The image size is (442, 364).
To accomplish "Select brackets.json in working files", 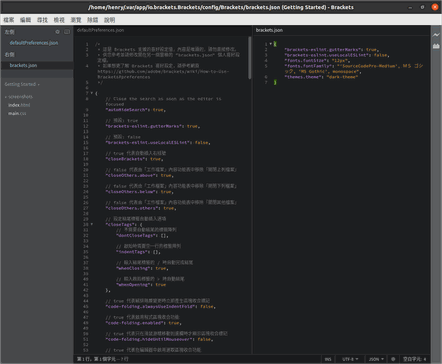I will pyautogui.click(x=23, y=65).
